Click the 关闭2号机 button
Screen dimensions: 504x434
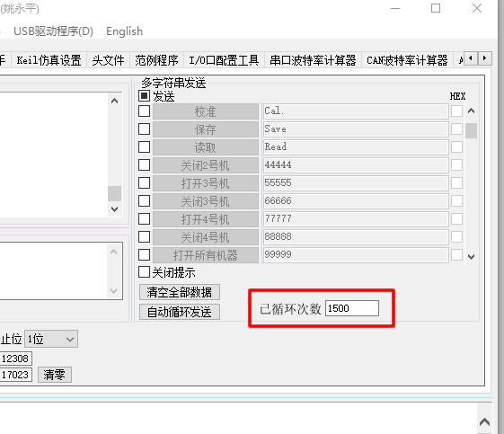tap(206, 165)
